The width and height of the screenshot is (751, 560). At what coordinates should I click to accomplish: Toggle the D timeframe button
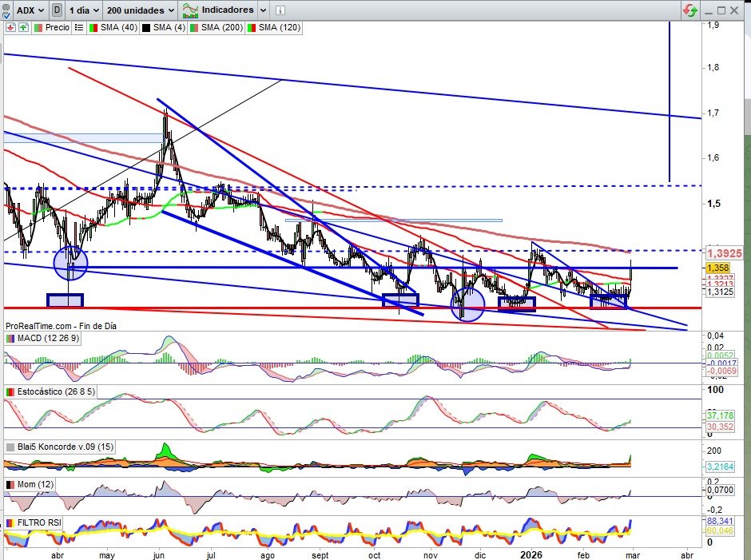tap(57, 10)
